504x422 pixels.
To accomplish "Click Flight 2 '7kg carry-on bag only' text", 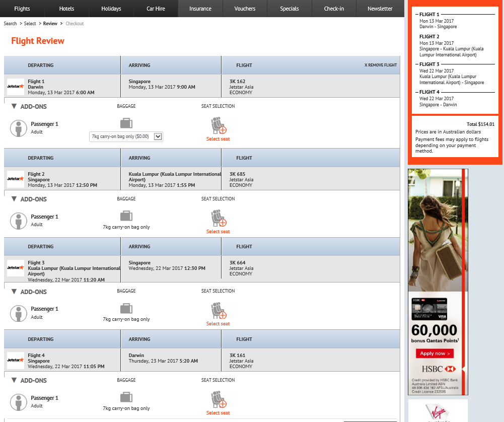I will 126,227.
